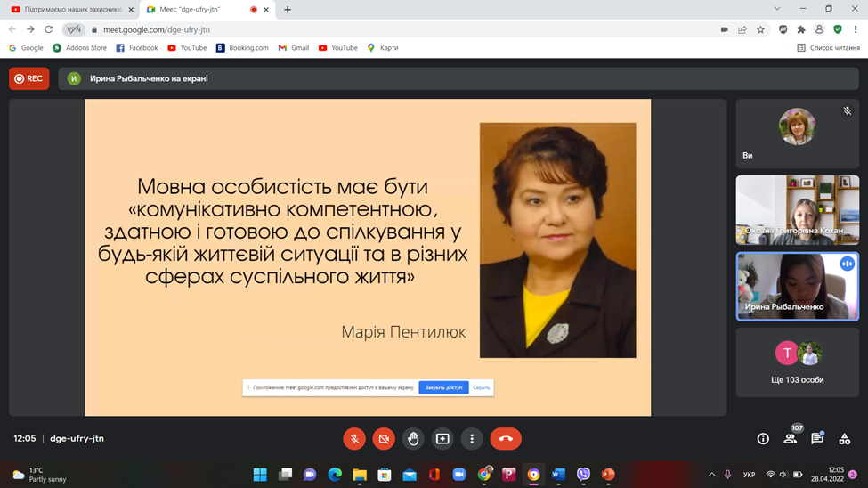Toggle the camera off button in Meet
Screen dimensions: 868x488
384,439
